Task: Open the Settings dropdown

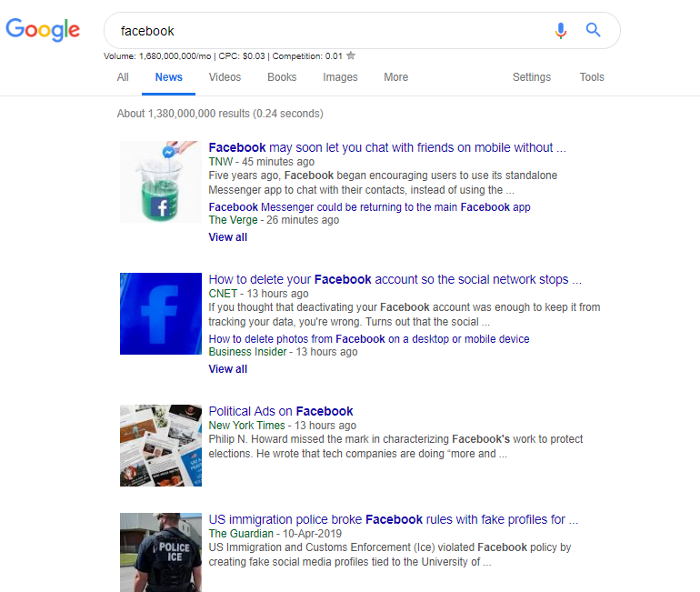Action: click(532, 77)
